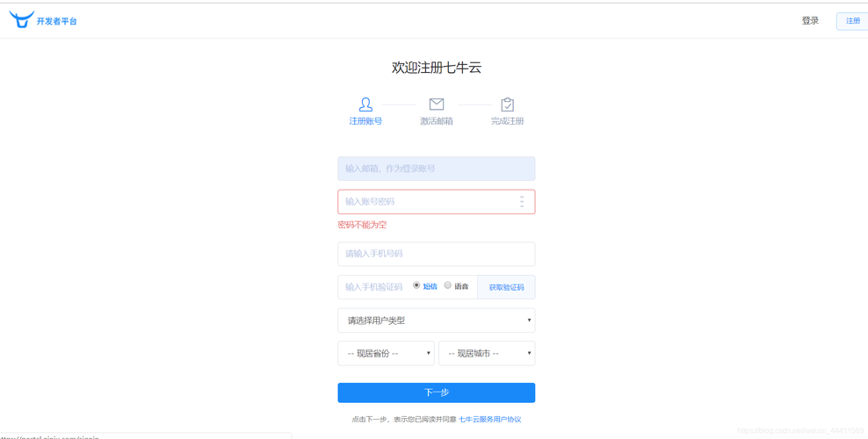Click the 注册账号 person step icon
The height and width of the screenshot is (439, 868).
tap(365, 104)
